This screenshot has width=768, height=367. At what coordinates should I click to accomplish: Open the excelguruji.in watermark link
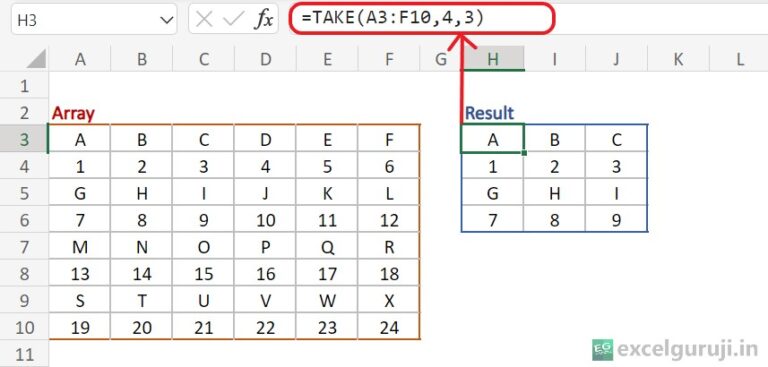click(688, 350)
